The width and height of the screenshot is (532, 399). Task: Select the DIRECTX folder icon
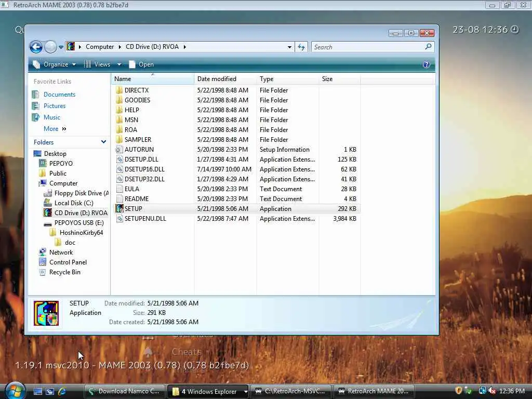point(119,90)
